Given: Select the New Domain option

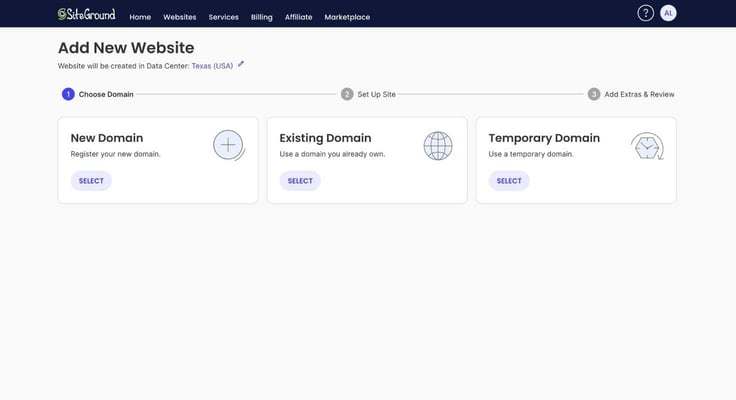Looking at the screenshot, I should click(x=91, y=181).
